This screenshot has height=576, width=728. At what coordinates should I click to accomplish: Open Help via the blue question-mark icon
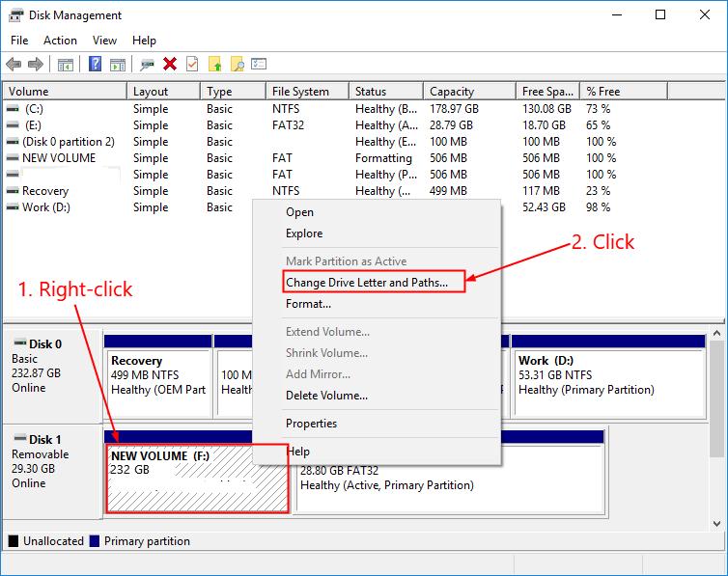pyautogui.click(x=95, y=64)
